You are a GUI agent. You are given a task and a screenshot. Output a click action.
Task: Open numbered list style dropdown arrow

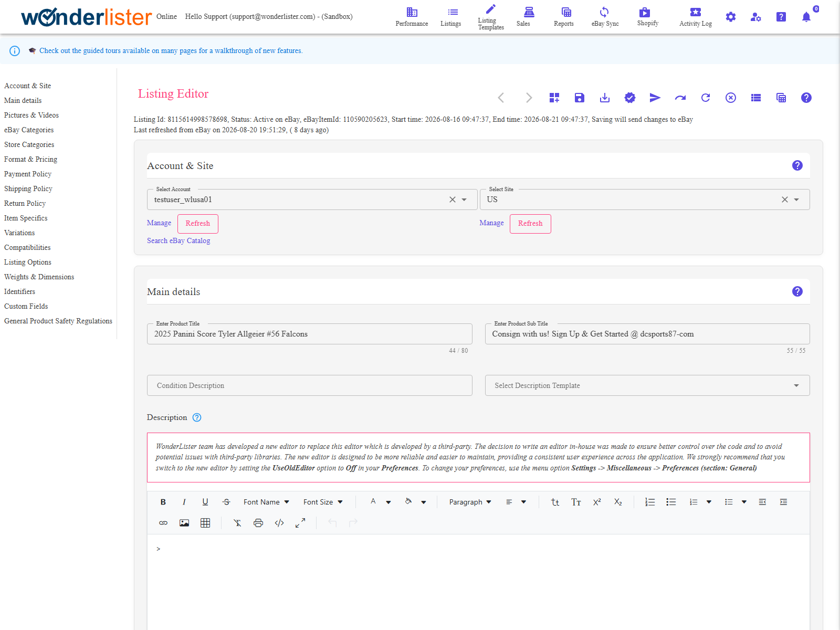tap(709, 502)
